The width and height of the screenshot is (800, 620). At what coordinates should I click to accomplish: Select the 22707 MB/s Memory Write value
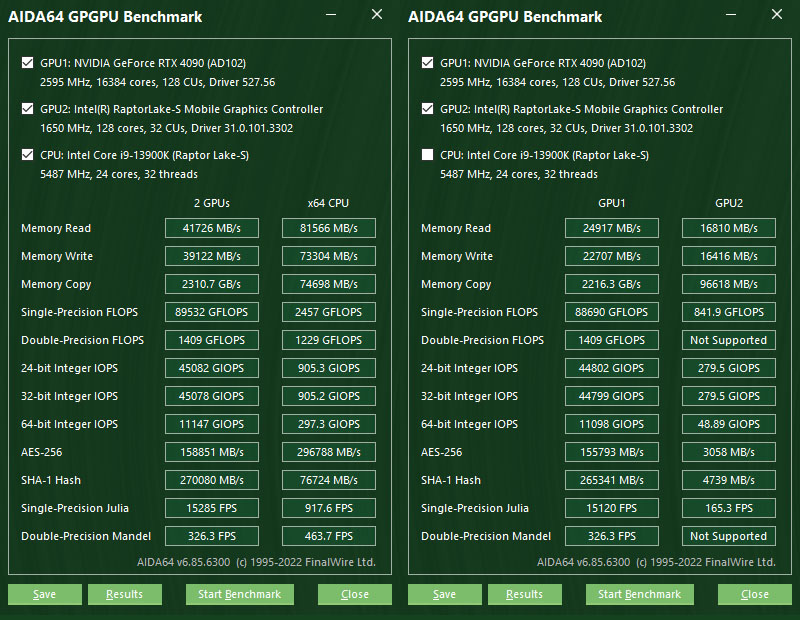click(612, 256)
